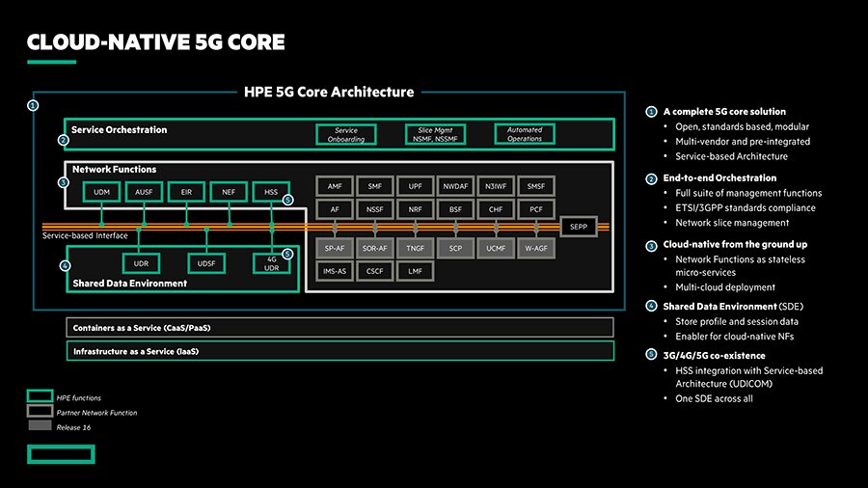Click the green HPE functions legend swatch
The image size is (868, 488).
40,396
